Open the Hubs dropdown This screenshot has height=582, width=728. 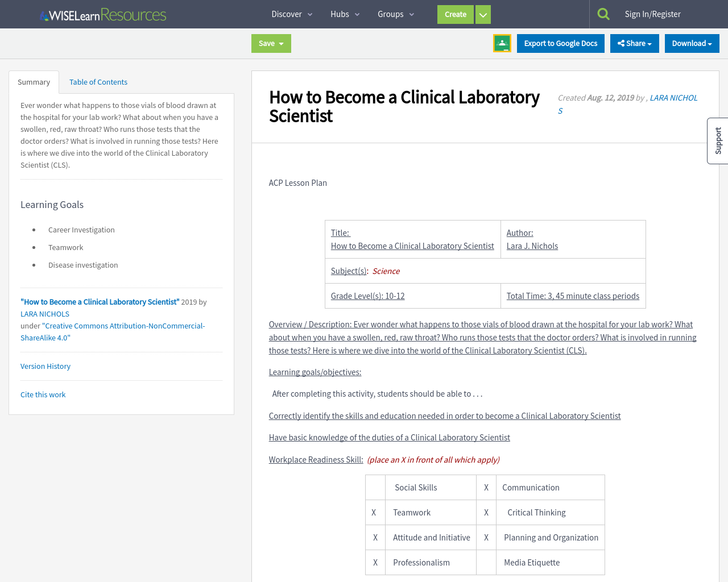(x=345, y=14)
